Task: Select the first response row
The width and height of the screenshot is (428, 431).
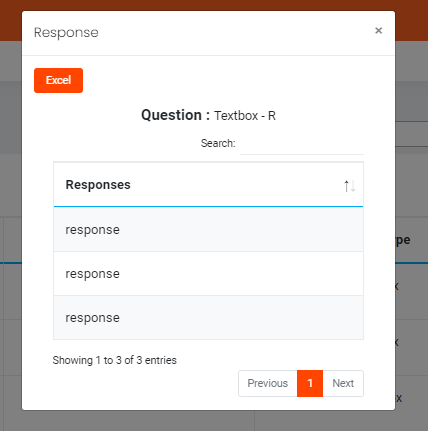Action: 208,229
